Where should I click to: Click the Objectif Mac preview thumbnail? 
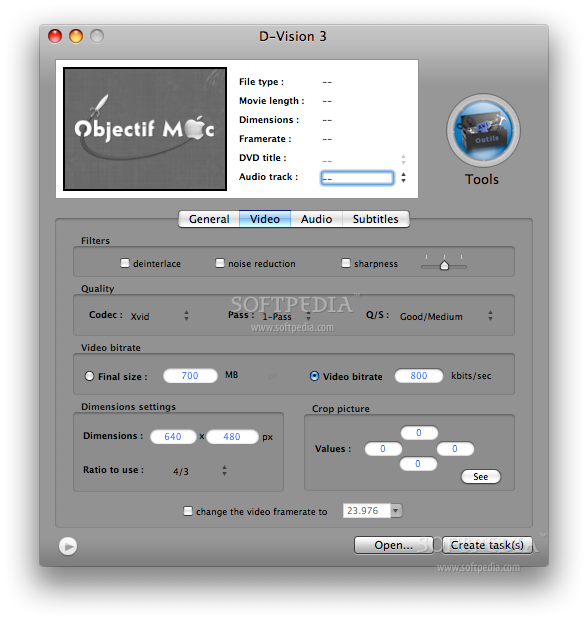[145, 129]
